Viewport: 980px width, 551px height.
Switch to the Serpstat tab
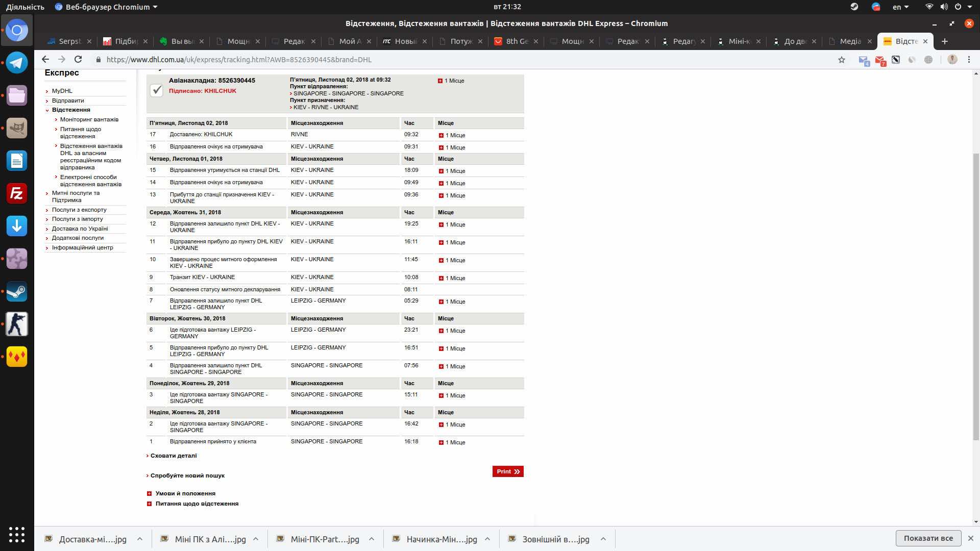tap(70, 41)
